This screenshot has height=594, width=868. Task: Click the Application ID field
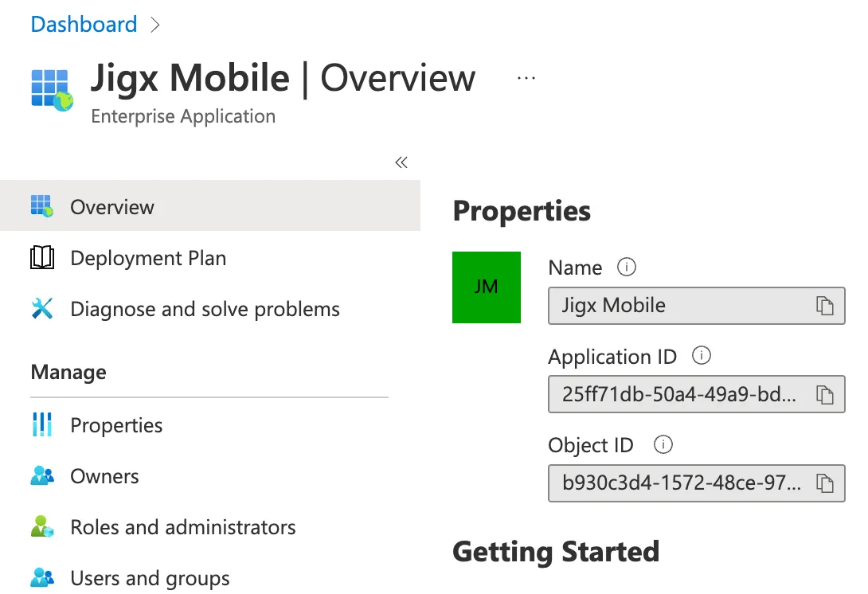click(697, 394)
